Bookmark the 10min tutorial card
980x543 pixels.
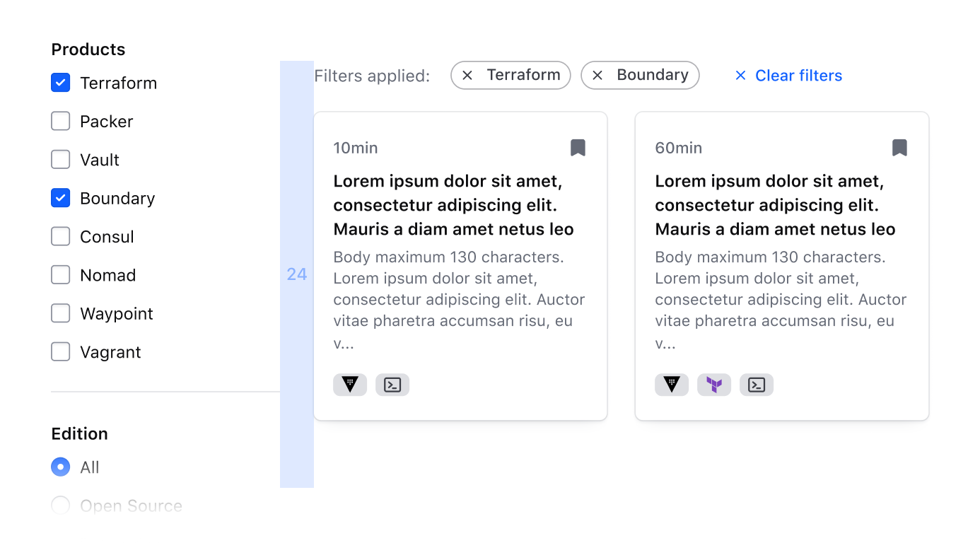[578, 148]
